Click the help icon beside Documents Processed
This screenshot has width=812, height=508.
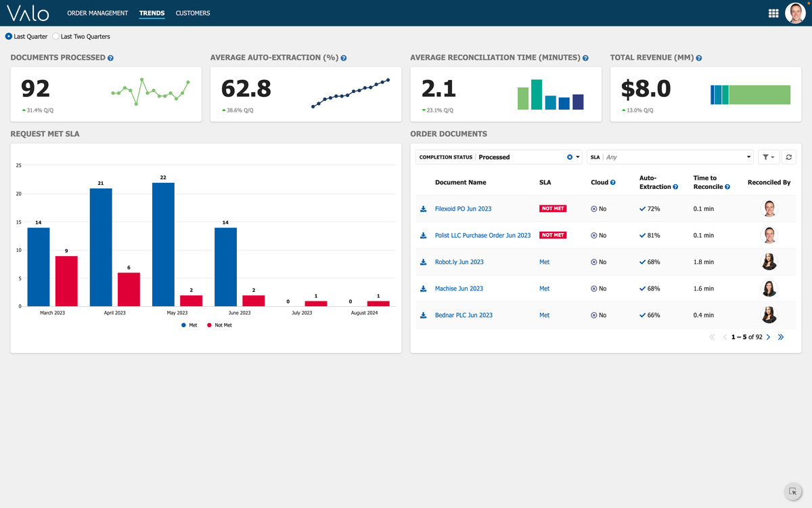tap(110, 58)
